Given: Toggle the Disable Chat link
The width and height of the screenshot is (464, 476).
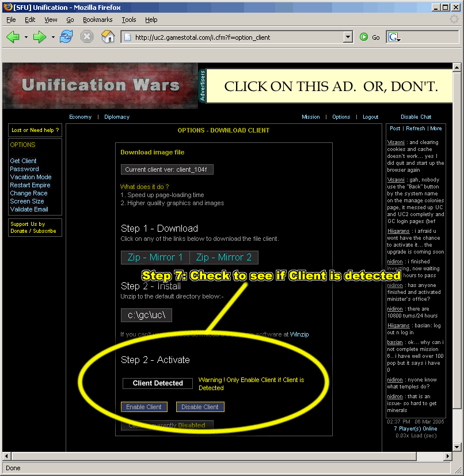Looking at the screenshot, I should tap(416, 117).
